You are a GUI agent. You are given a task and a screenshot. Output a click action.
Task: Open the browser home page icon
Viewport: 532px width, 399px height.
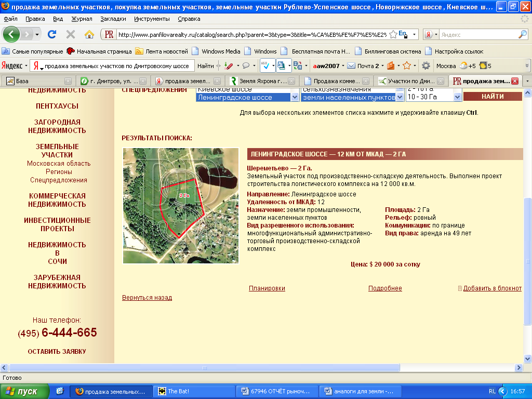(89, 34)
